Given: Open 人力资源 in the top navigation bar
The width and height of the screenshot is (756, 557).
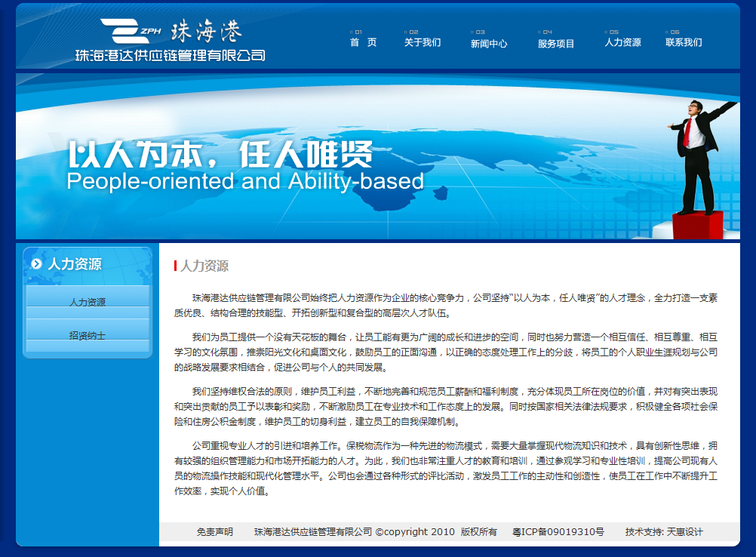Looking at the screenshot, I should 622,42.
